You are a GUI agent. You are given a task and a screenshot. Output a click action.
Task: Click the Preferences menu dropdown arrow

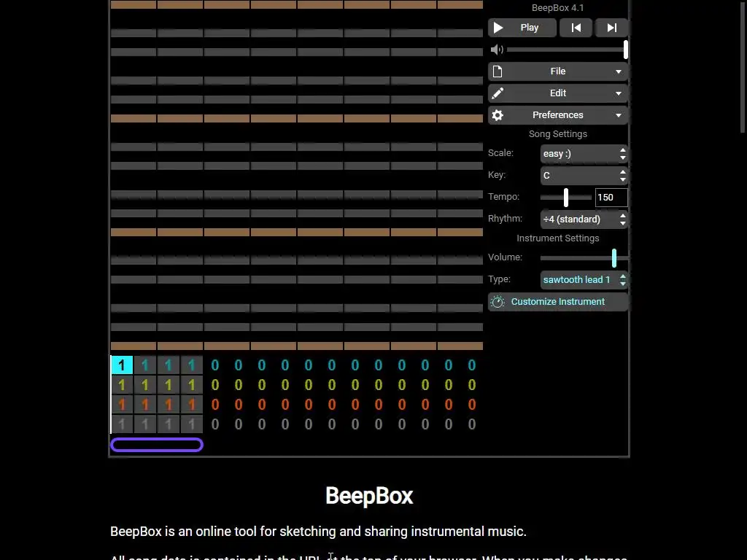pos(619,115)
